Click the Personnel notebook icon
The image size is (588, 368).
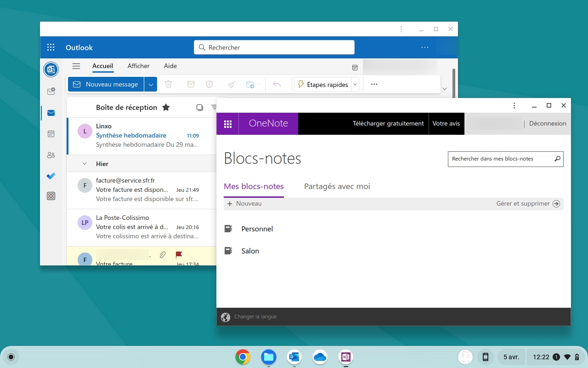point(228,229)
